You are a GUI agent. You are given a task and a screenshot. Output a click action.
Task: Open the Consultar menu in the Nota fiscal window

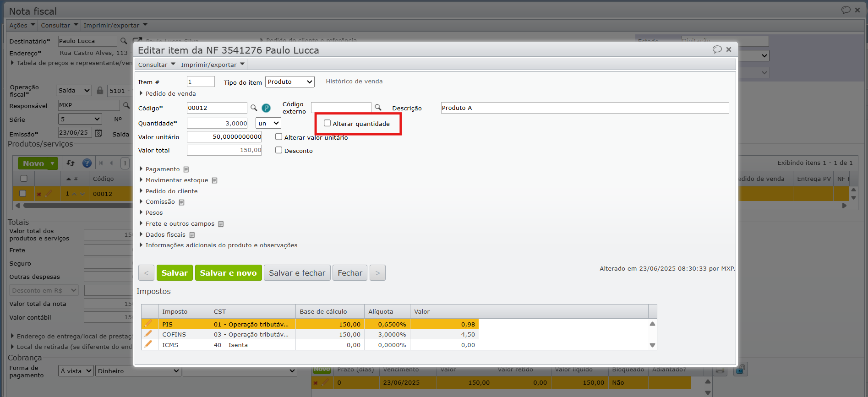(60, 25)
